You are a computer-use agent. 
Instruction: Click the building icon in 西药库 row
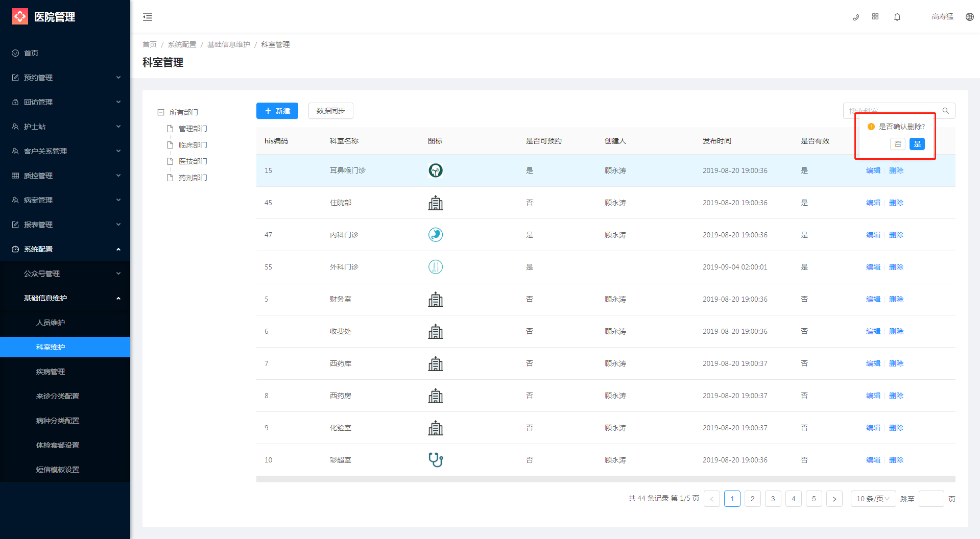(x=436, y=363)
